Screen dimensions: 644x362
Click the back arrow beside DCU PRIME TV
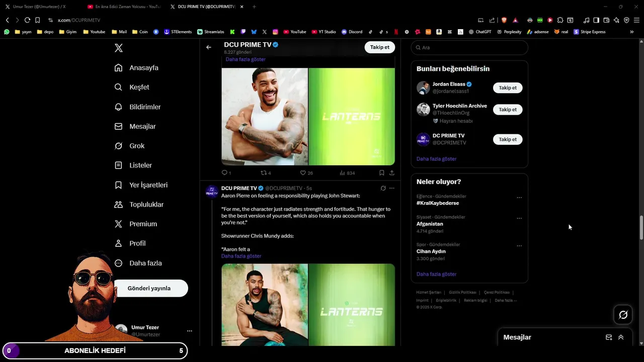tap(209, 47)
